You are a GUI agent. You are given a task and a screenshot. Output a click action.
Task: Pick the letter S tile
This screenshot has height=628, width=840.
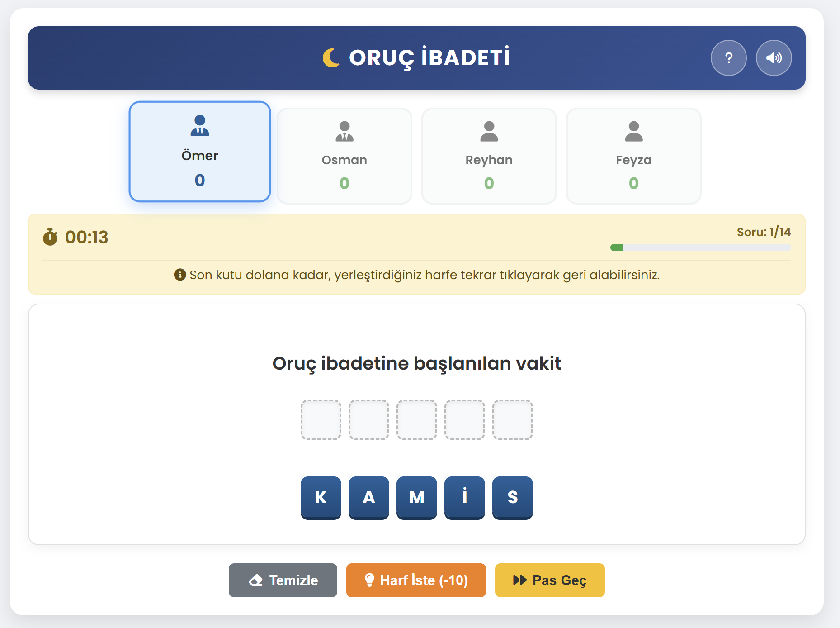(x=513, y=498)
